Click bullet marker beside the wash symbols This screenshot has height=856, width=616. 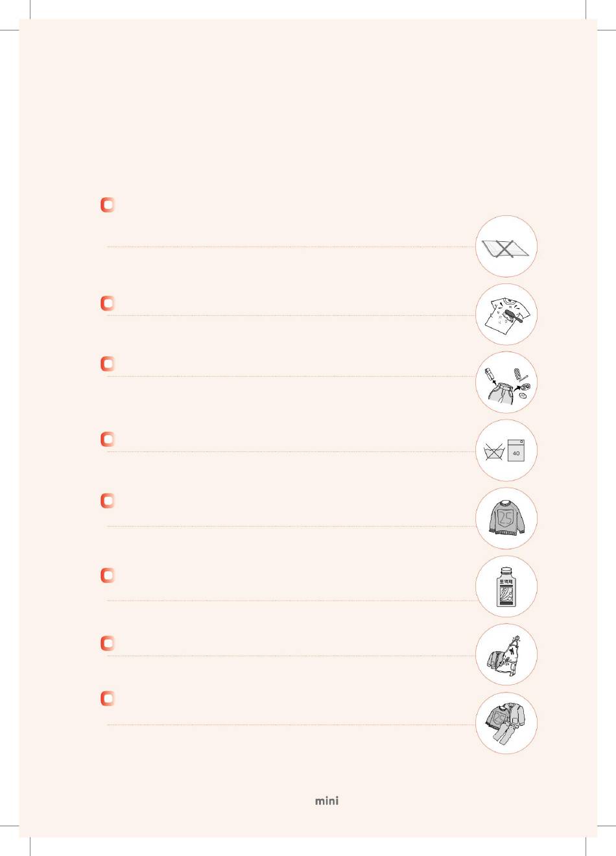tap(108, 440)
